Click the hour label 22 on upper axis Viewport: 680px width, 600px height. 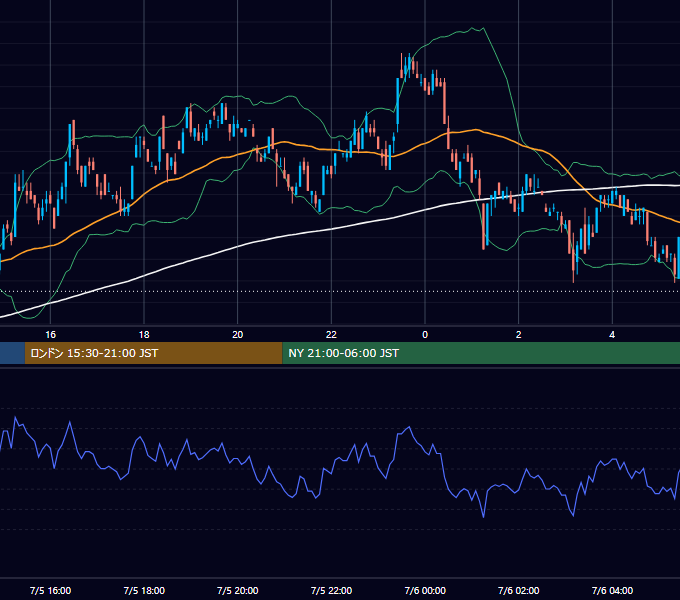click(x=331, y=334)
